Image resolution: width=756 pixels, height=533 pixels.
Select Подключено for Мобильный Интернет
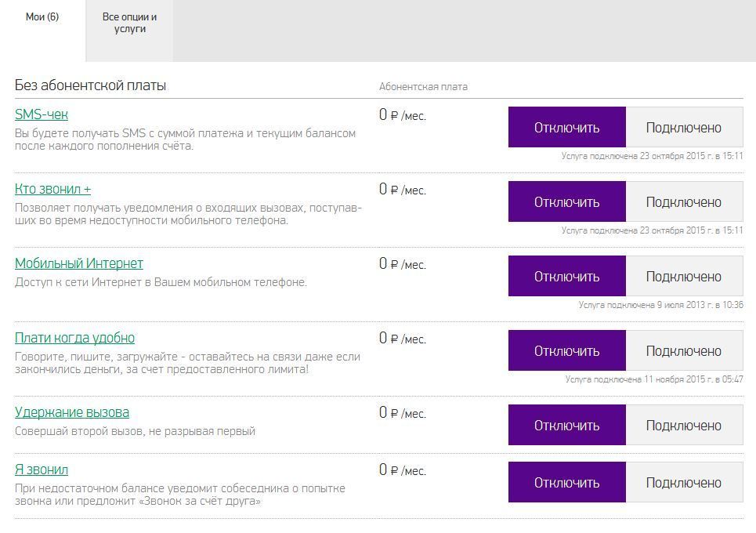coord(684,276)
